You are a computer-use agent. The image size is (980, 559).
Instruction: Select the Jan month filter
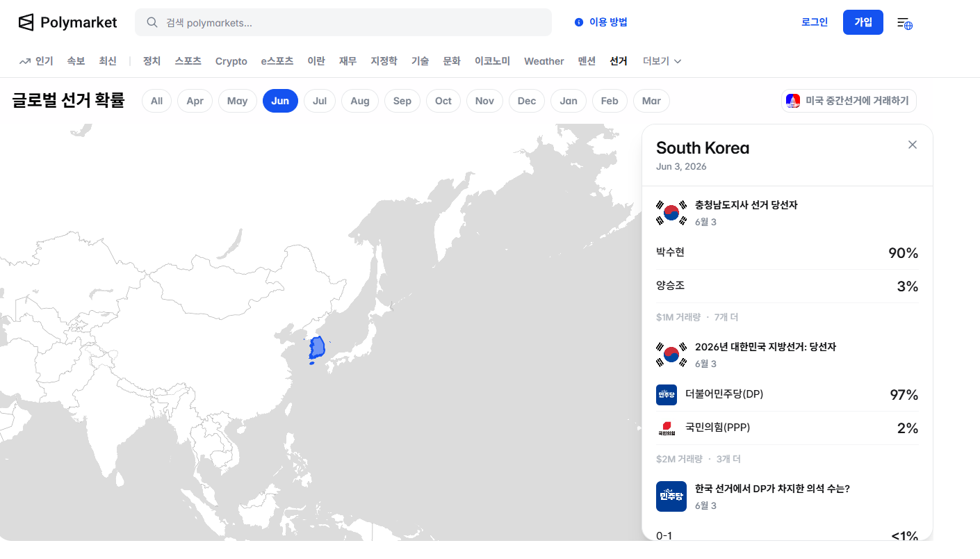pyautogui.click(x=569, y=101)
